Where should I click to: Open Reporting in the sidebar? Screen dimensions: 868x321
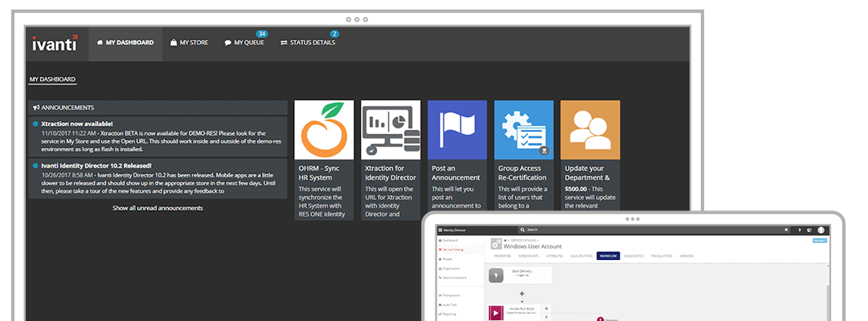coord(447,315)
